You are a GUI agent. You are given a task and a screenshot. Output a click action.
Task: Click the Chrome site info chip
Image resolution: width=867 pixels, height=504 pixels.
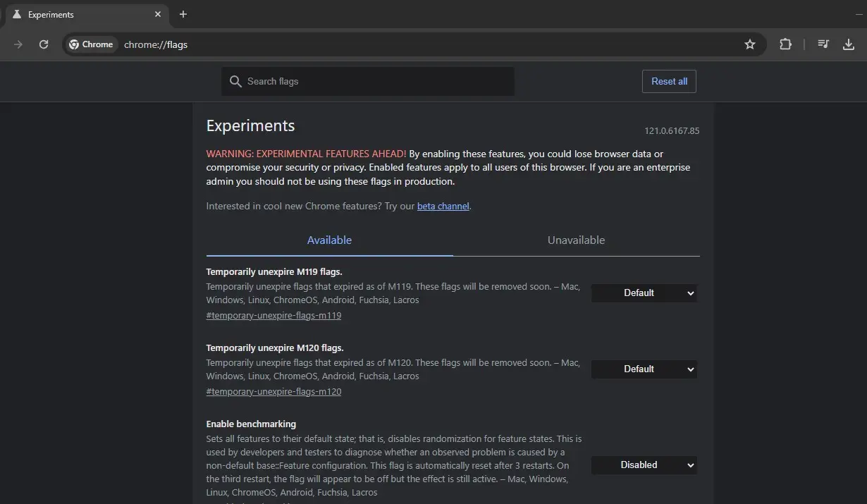tap(91, 44)
